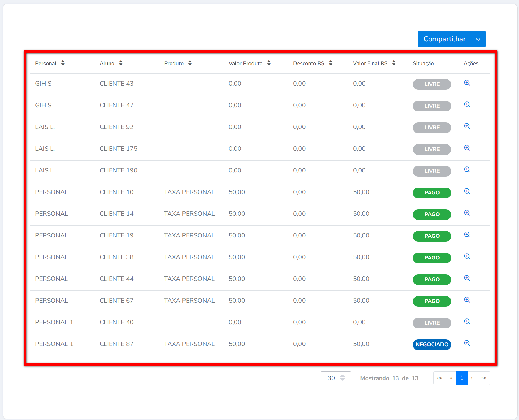Sort table by Personal column
This screenshot has height=420, width=519.
tap(63, 63)
